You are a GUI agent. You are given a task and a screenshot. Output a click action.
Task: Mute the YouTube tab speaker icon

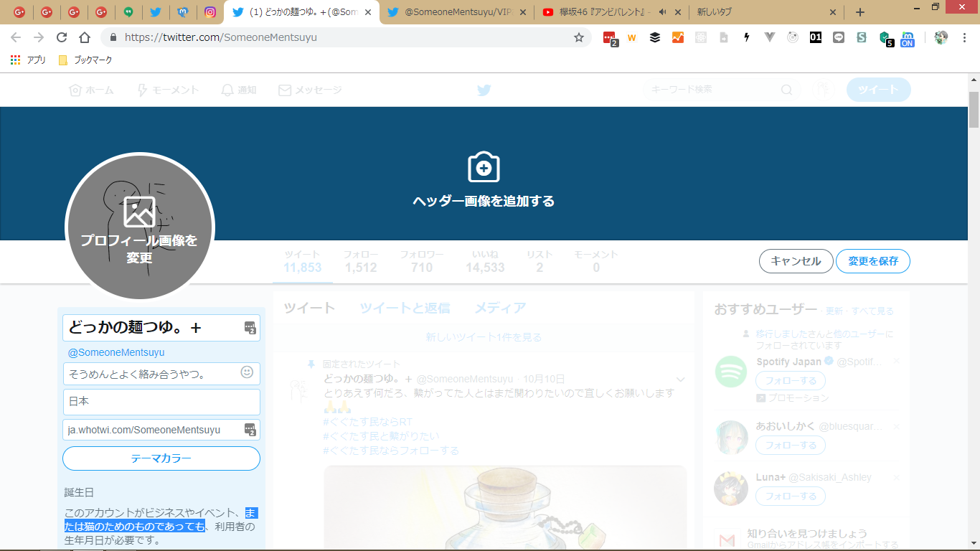click(x=661, y=12)
